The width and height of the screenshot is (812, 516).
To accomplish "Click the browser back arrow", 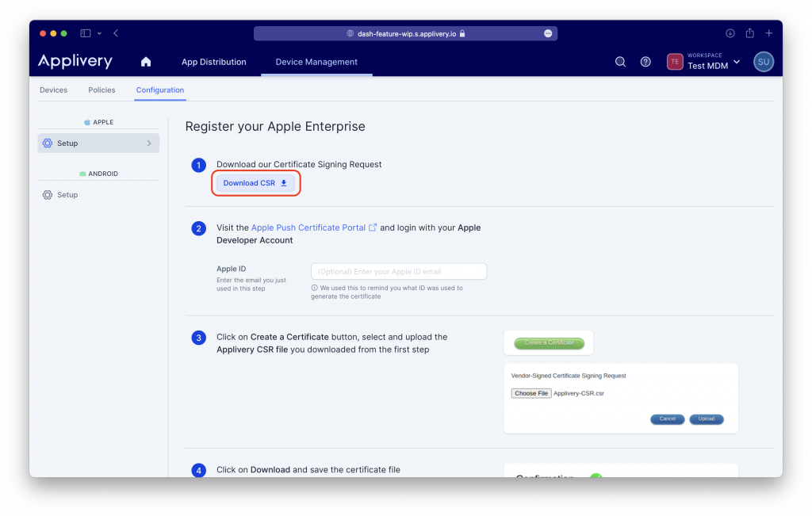I will pos(116,33).
